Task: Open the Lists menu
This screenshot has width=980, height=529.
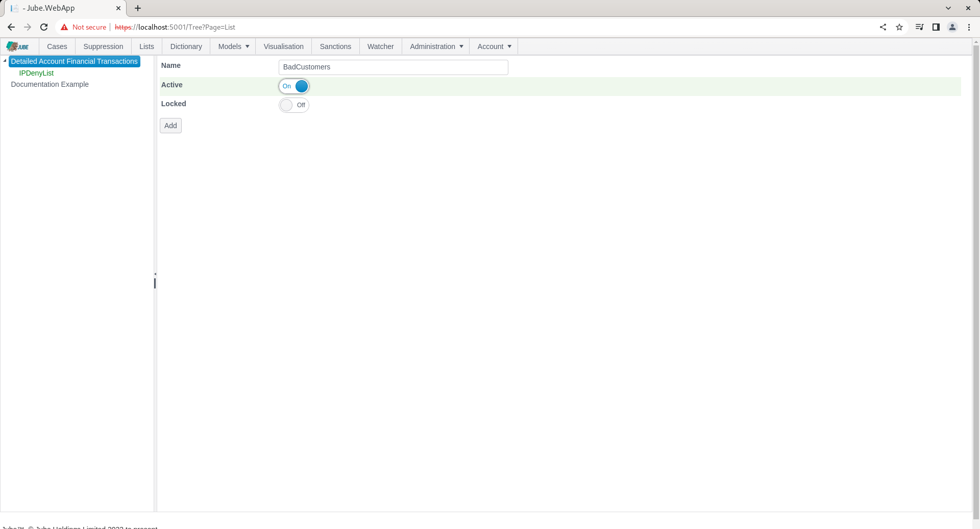Action: click(x=146, y=46)
